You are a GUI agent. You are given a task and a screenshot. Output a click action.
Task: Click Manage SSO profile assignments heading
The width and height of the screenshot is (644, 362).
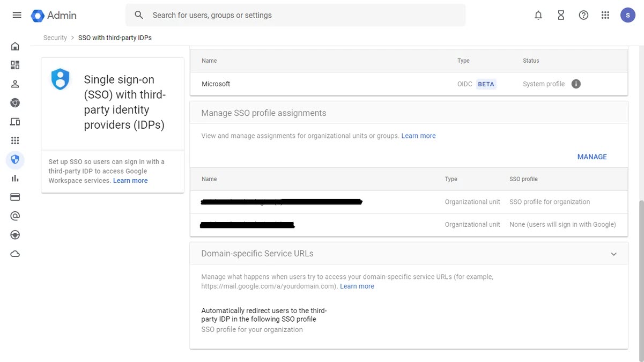point(264,113)
